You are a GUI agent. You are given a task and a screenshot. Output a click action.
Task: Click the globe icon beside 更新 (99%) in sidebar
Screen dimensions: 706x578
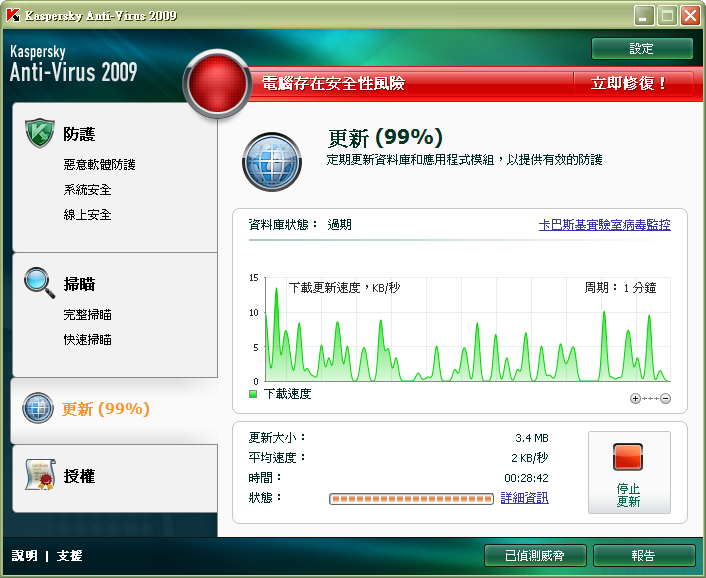click(x=38, y=408)
